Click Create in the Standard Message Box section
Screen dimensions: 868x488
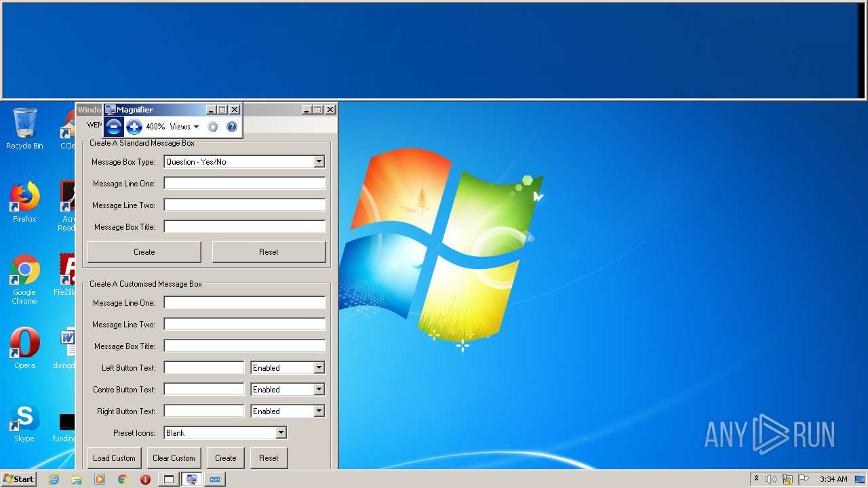(144, 251)
